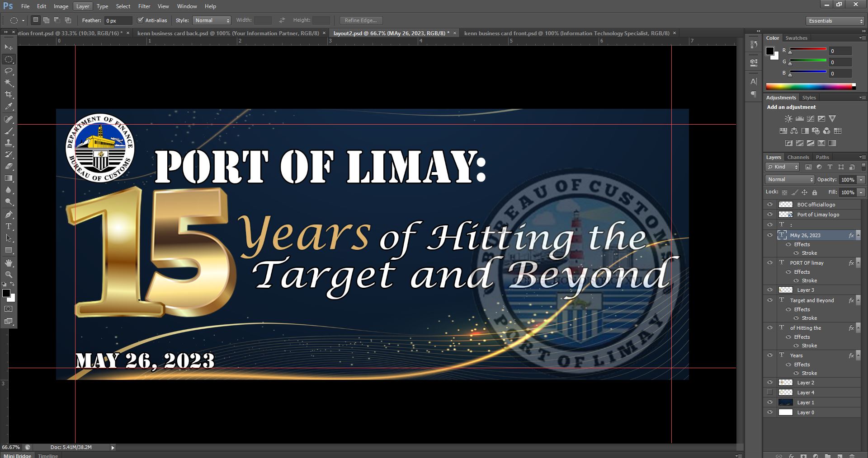This screenshot has height=458, width=868.
Task: Select the Gradient tool
Action: pos(9,178)
